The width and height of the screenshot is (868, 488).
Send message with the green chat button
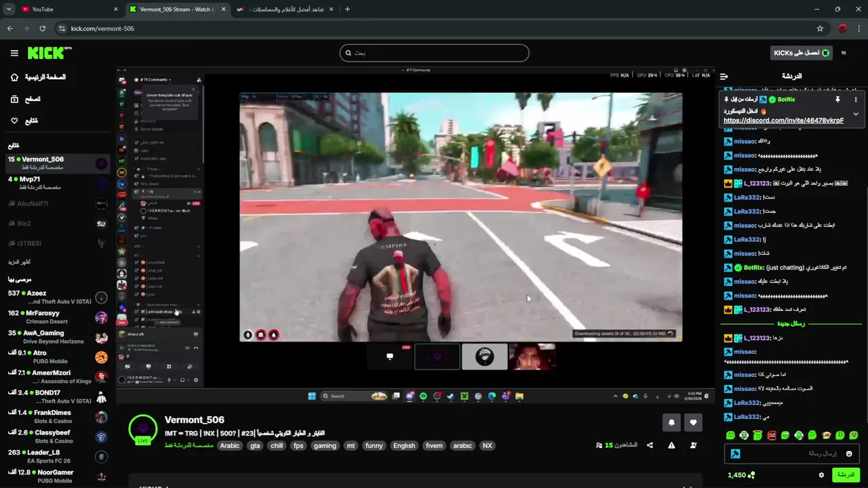tap(846, 474)
